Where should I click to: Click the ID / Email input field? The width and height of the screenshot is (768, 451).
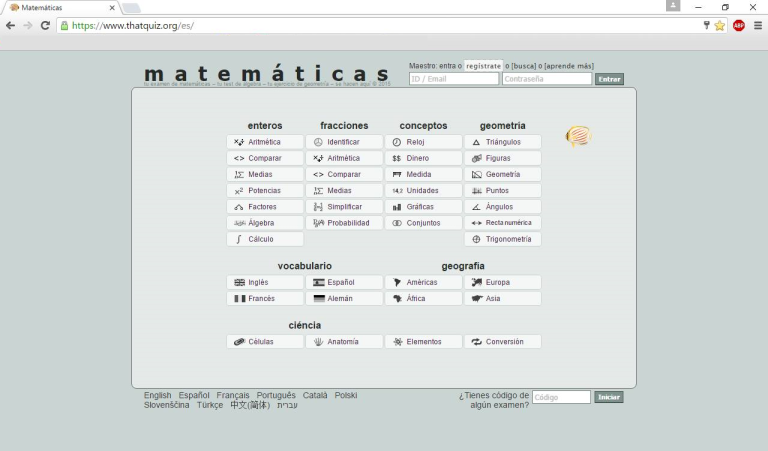pos(453,79)
